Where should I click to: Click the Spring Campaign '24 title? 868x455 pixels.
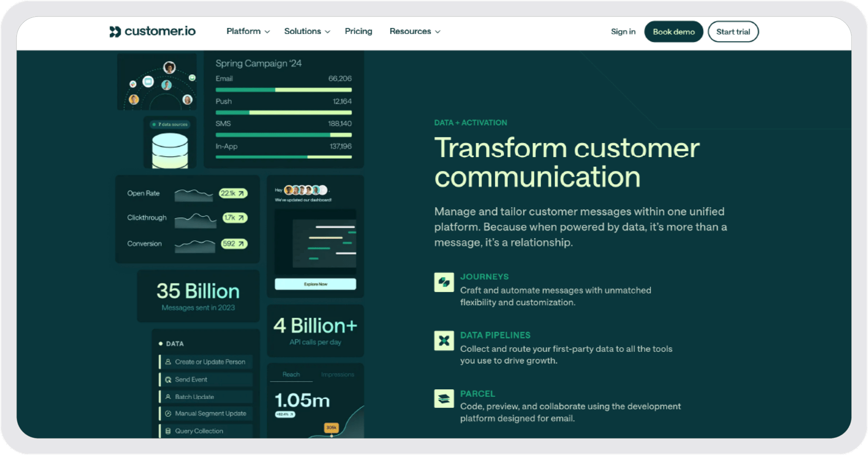(258, 64)
